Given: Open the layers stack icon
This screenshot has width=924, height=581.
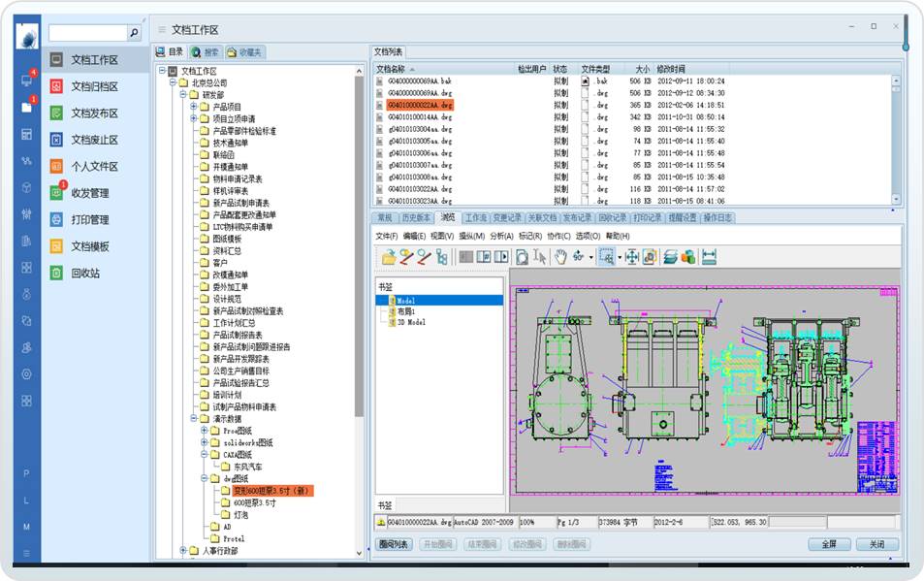Looking at the screenshot, I should 670,257.
